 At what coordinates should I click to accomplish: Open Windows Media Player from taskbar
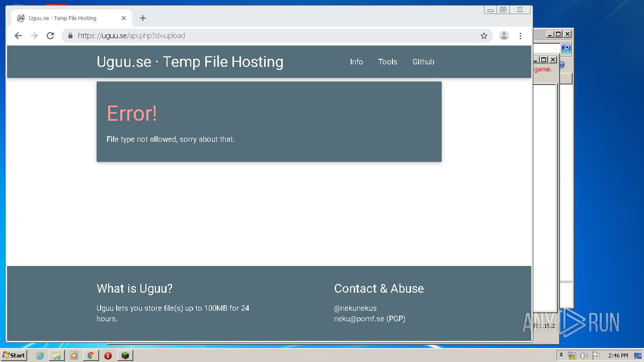click(x=74, y=355)
